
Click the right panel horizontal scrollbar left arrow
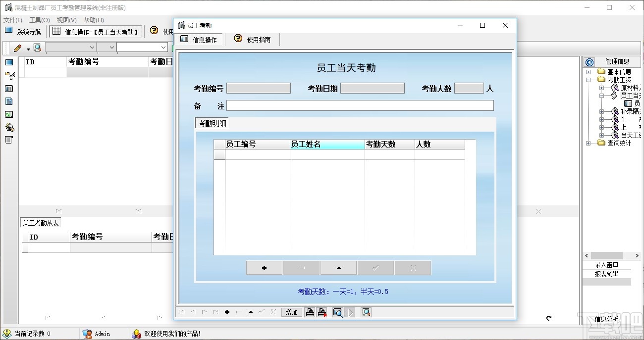pos(587,256)
